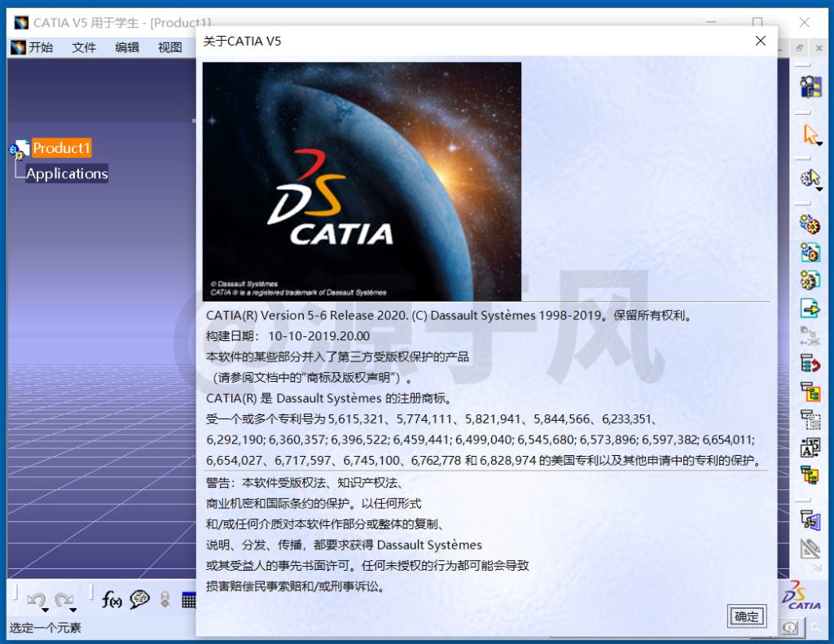834x644 pixels.
Task: Close the inner Product1 document window
Action: (x=819, y=48)
